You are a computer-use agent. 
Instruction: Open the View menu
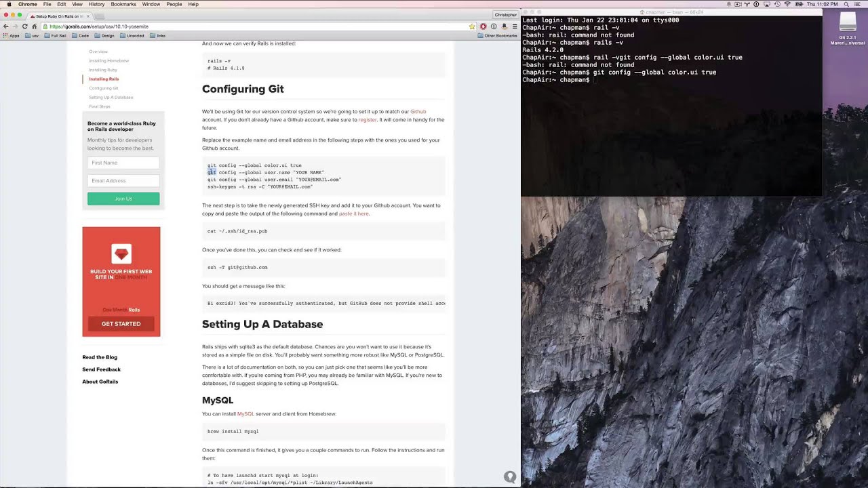coord(77,4)
